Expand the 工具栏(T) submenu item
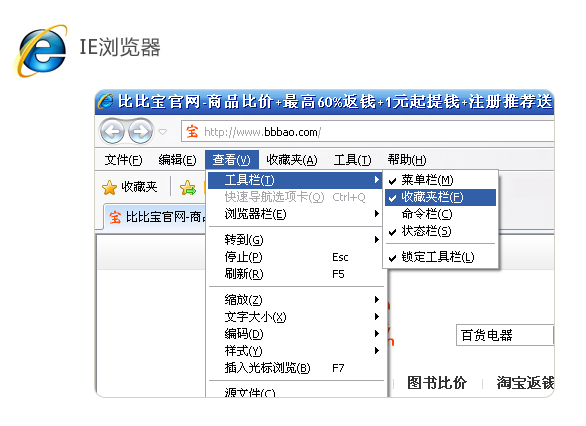 (x=294, y=180)
